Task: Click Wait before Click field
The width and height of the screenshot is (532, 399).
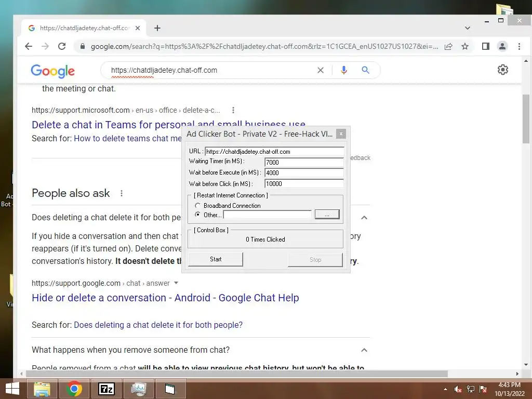Action: (304, 183)
